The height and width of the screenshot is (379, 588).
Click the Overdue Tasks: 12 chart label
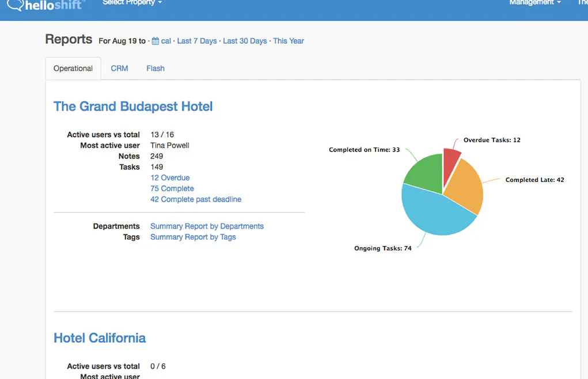pos(492,140)
